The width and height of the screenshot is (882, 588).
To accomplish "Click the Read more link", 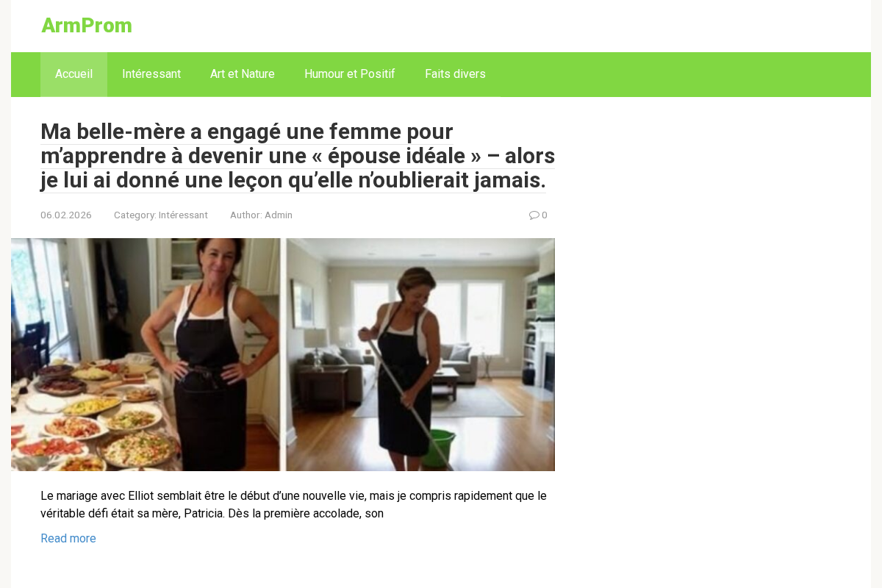I will [x=68, y=539].
